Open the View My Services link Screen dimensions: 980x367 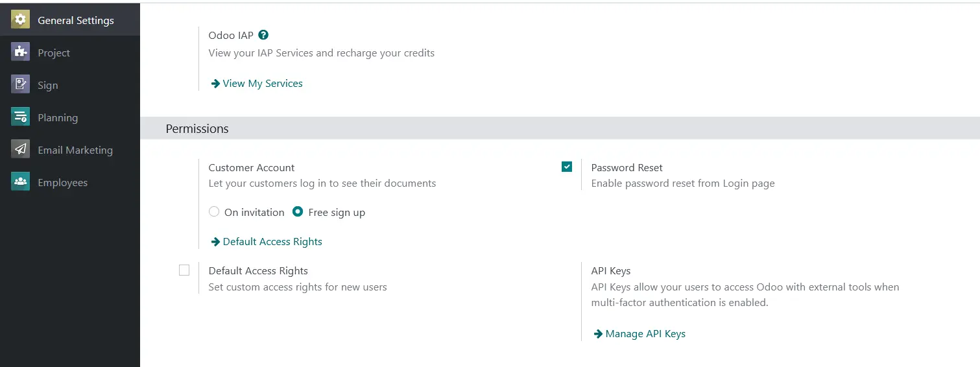263,84
